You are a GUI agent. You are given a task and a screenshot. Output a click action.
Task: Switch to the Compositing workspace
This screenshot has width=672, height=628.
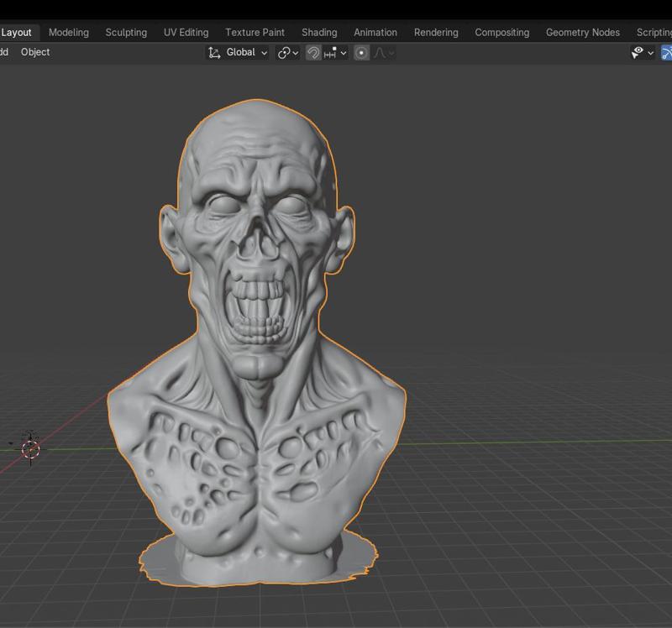pos(501,32)
